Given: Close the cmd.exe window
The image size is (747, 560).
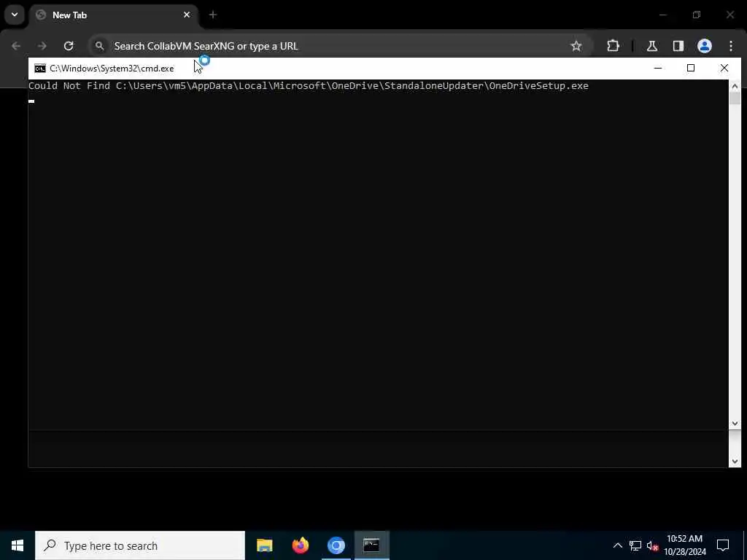Looking at the screenshot, I should pos(724,68).
